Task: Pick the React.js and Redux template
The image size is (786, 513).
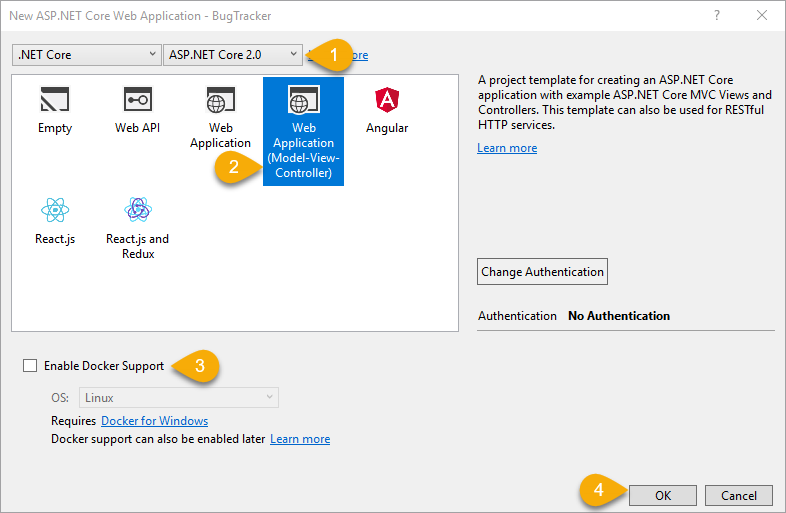Action: pos(138,228)
